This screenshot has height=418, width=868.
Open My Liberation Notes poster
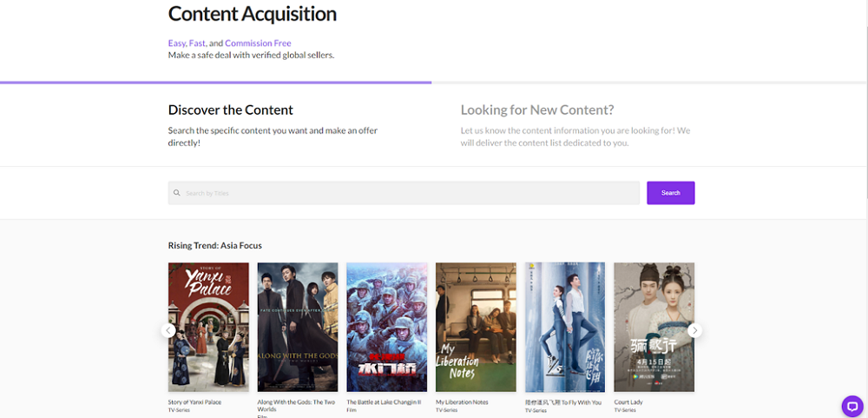point(476,327)
